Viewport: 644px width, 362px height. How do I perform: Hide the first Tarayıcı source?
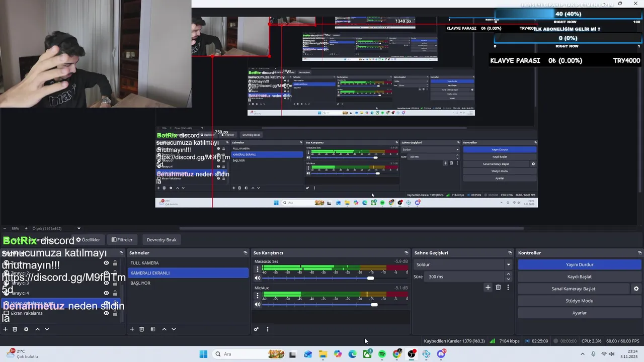point(106,263)
